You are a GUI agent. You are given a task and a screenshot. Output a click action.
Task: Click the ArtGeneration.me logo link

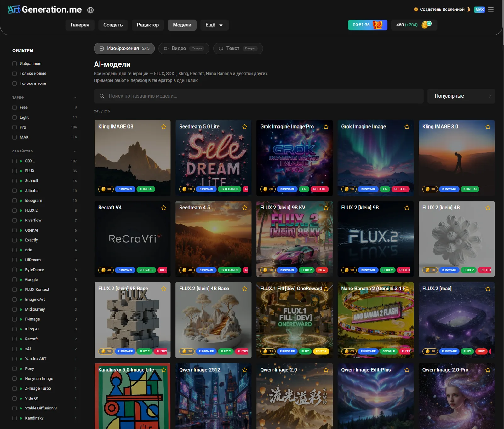45,9
